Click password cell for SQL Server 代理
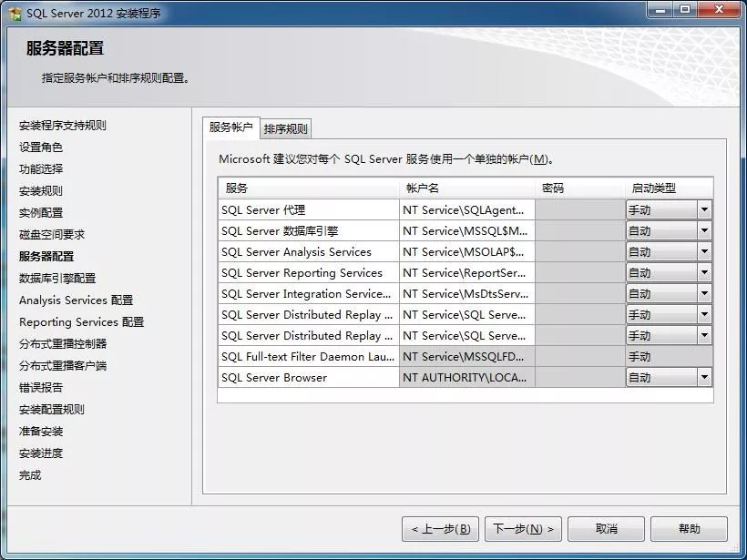The height and width of the screenshot is (560, 747). pyautogui.click(x=580, y=210)
